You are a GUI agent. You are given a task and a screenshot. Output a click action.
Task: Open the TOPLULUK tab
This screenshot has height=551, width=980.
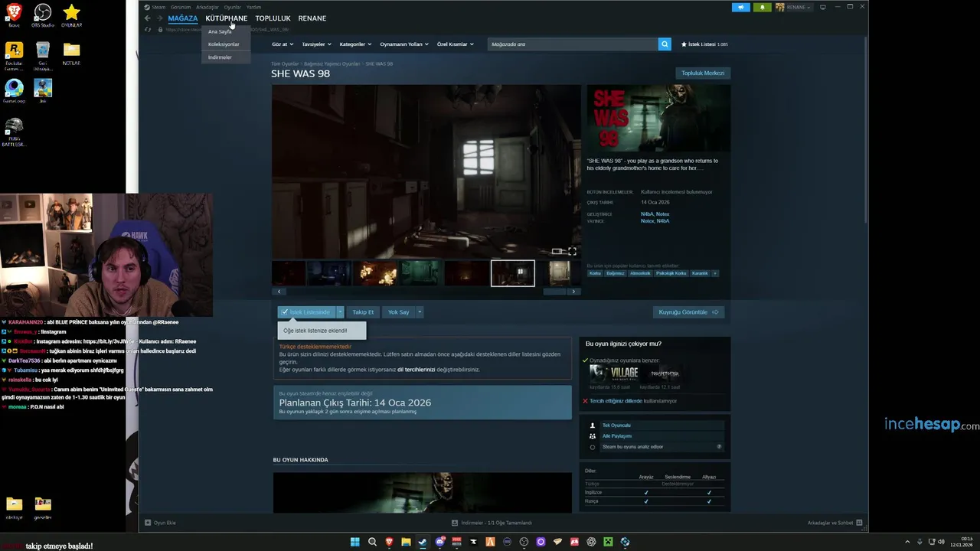[x=273, y=18]
